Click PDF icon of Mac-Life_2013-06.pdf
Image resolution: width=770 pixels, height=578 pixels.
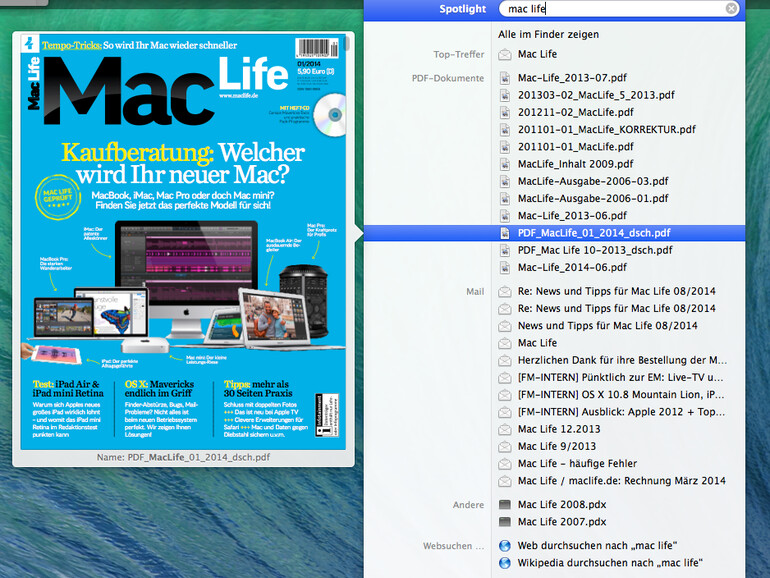pos(504,215)
